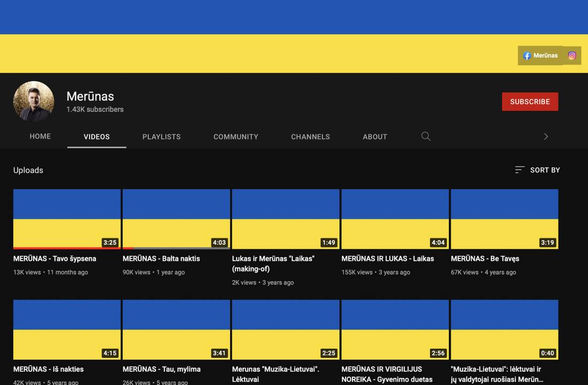View the About tab
This screenshot has width=588, height=385.
click(374, 137)
